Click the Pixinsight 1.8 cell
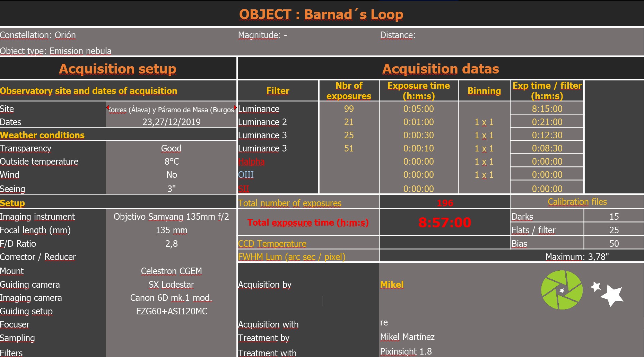 (406, 351)
